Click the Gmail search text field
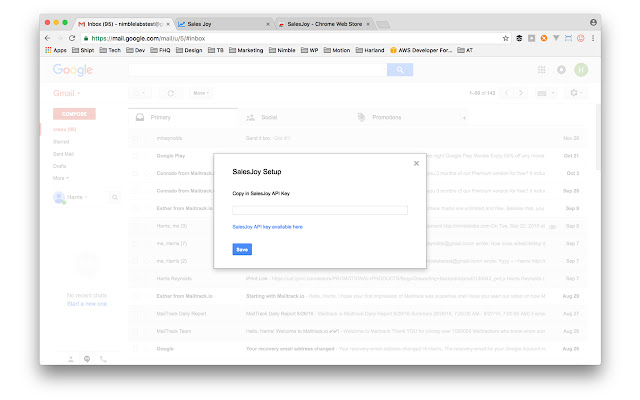640x400 pixels. 258,70
